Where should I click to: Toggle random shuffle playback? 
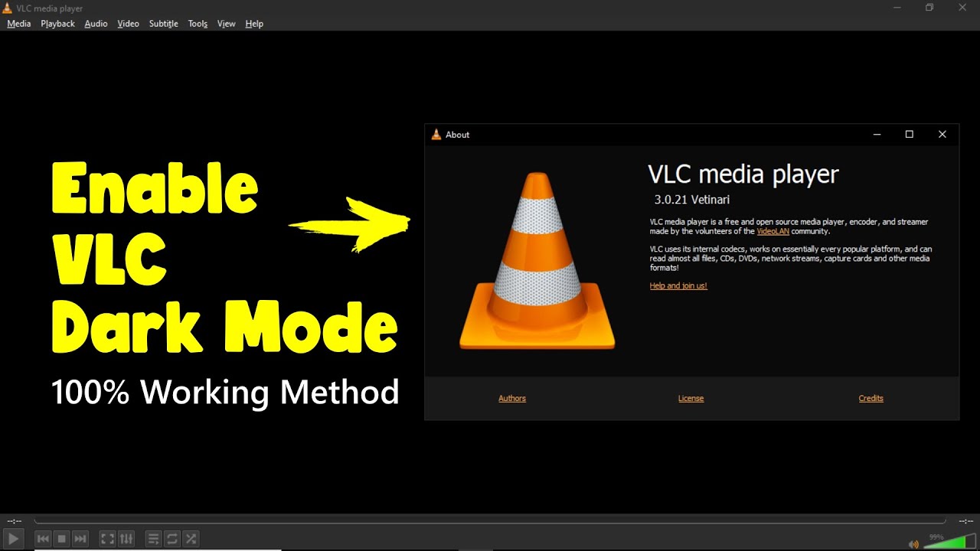point(191,539)
